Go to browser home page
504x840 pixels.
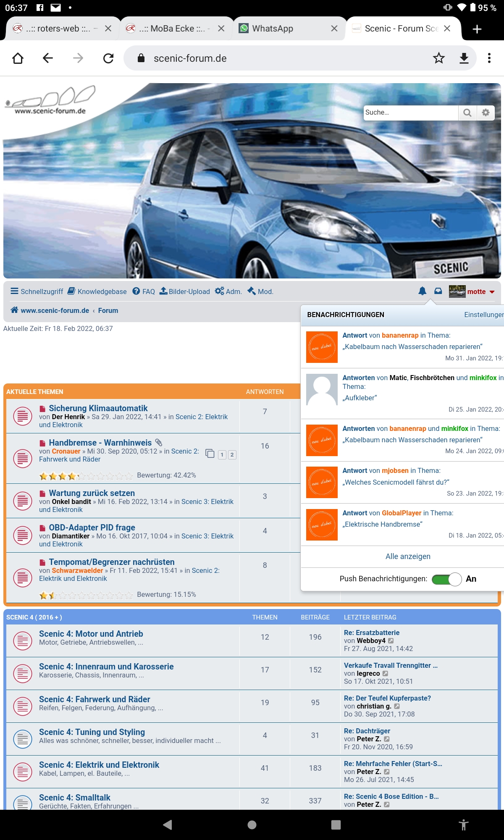point(18,58)
